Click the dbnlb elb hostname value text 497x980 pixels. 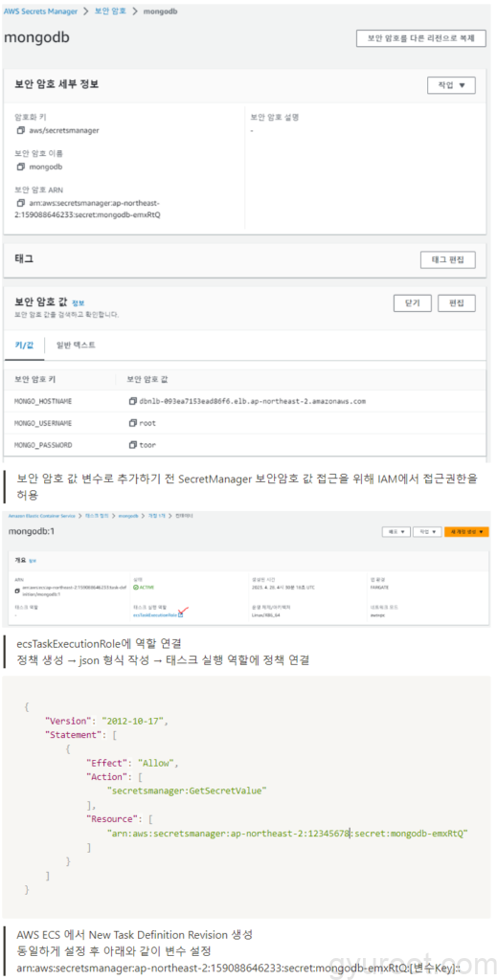click(x=252, y=401)
